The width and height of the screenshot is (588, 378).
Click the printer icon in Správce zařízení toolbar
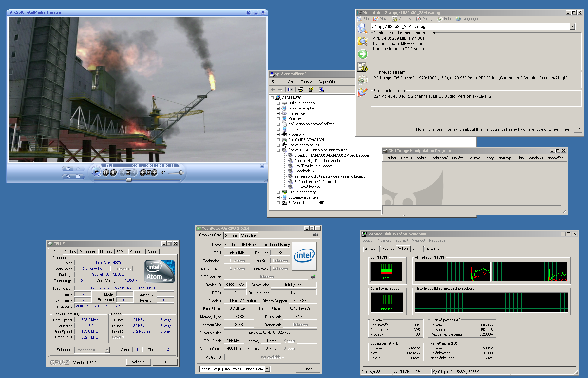(301, 90)
